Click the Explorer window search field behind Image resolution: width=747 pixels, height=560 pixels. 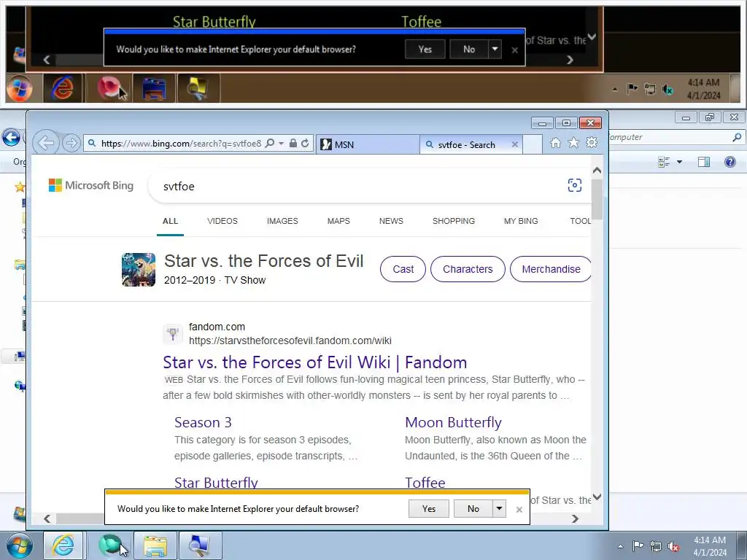[x=670, y=137]
